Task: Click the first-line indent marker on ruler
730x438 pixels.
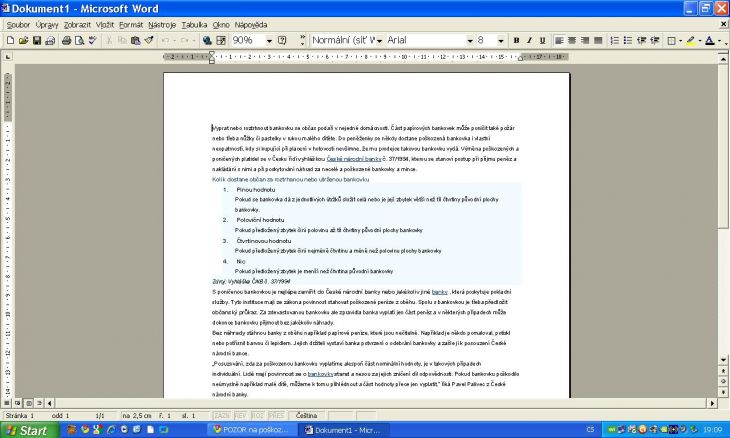Action: click(212, 54)
